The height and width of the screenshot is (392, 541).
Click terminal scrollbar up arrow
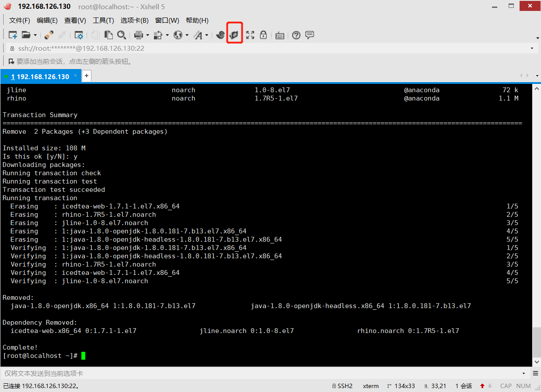pyautogui.click(x=537, y=88)
